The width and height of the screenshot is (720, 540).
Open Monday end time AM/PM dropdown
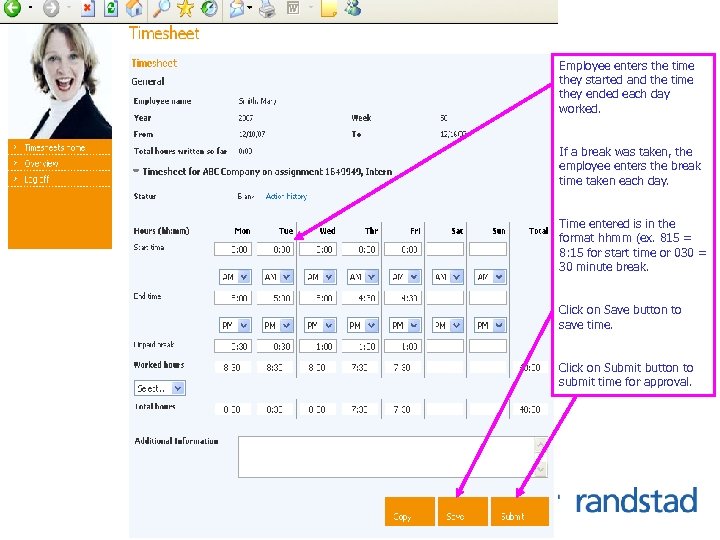(x=235, y=325)
